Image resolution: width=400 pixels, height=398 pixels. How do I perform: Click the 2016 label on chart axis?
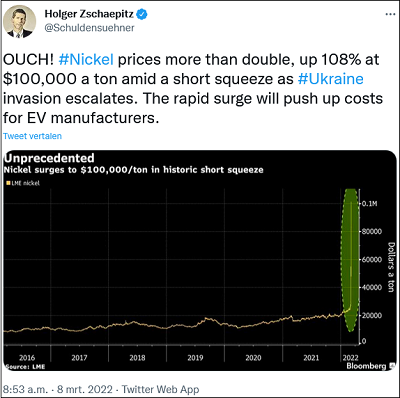[x=27, y=358]
